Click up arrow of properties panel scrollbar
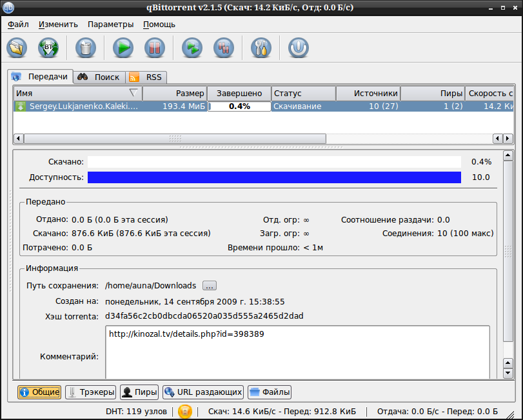Screen dimensions: 523x420 tap(508, 155)
